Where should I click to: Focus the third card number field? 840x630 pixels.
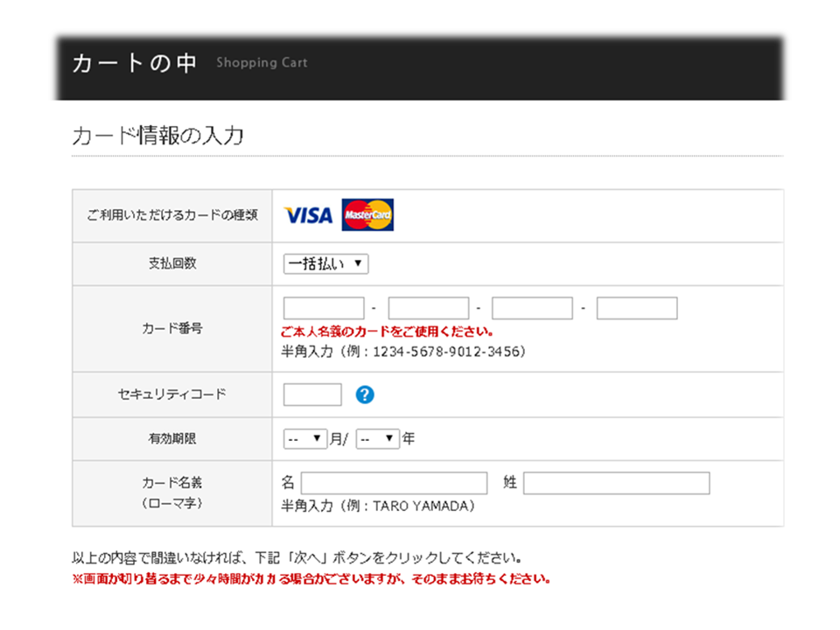coord(533,308)
